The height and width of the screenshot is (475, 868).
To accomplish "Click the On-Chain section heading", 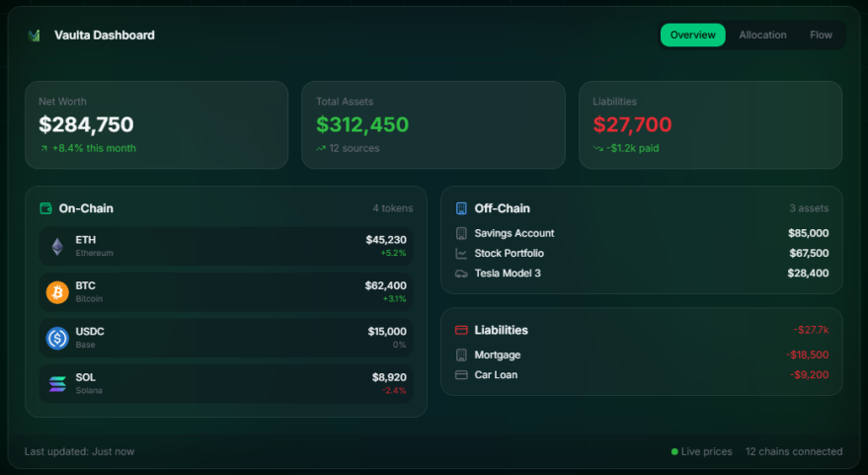I will [86, 208].
